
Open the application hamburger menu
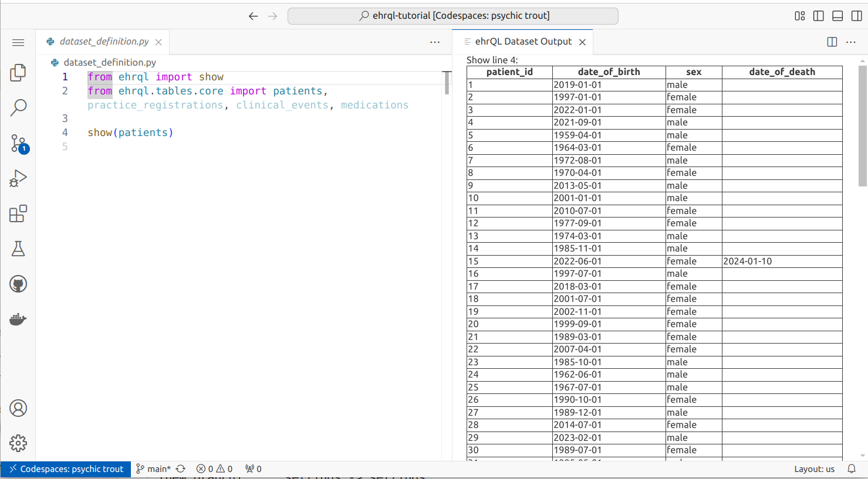click(x=18, y=42)
